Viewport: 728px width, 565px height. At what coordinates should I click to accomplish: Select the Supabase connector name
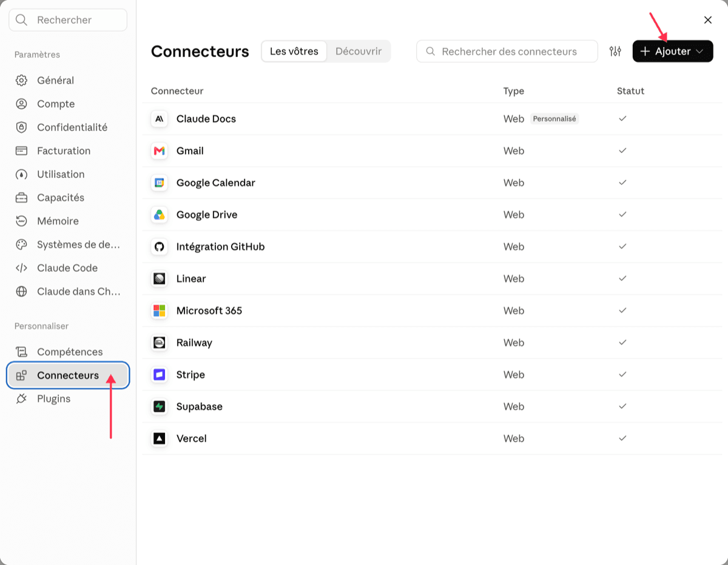200,407
